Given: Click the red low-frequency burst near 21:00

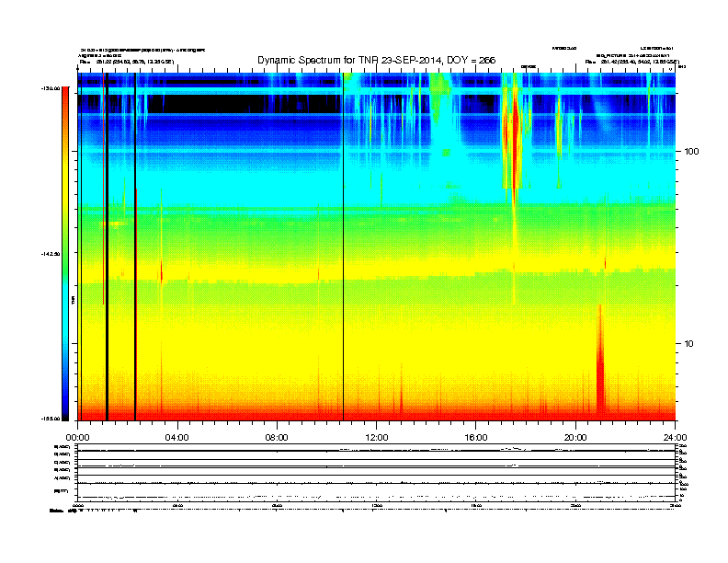Looking at the screenshot, I should (600, 362).
